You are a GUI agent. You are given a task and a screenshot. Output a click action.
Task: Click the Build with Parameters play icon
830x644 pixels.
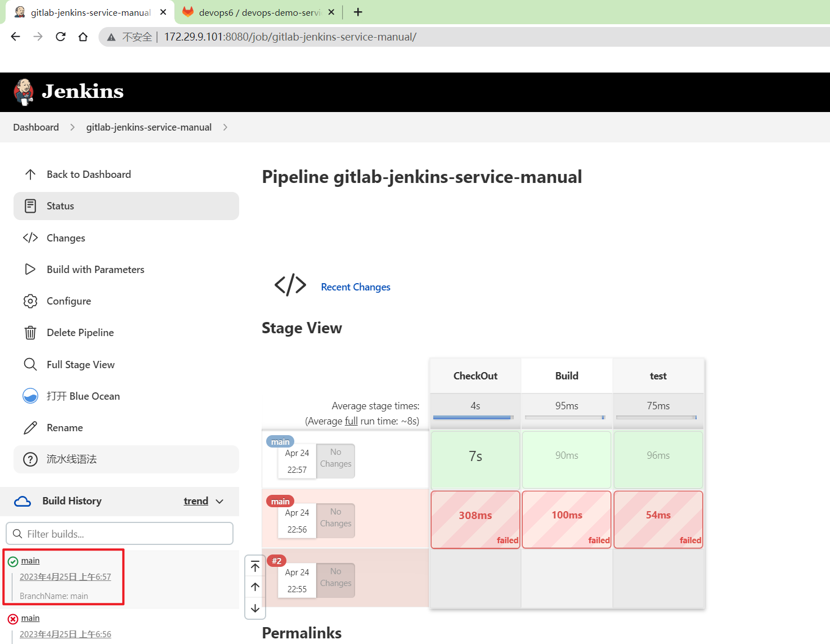pos(30,269)
